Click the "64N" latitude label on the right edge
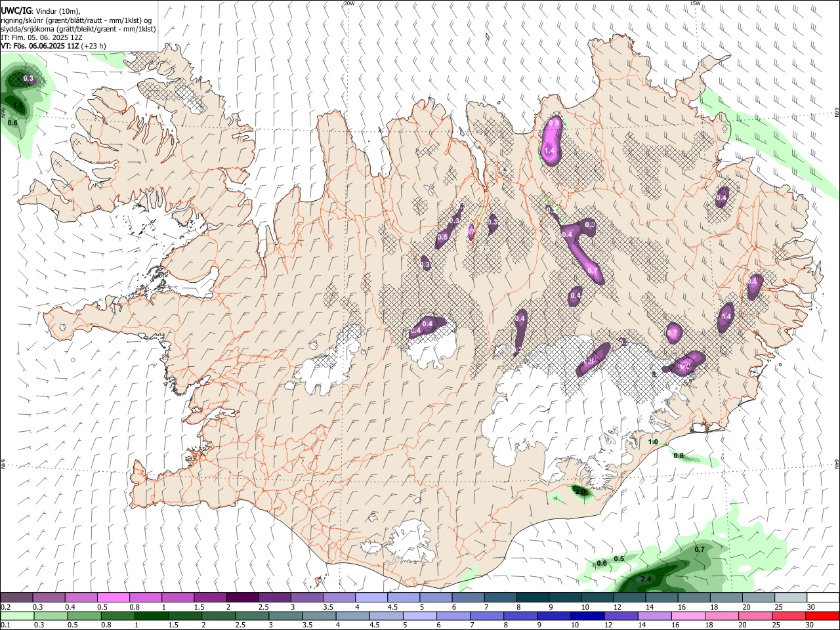 (x=837, y=463)
